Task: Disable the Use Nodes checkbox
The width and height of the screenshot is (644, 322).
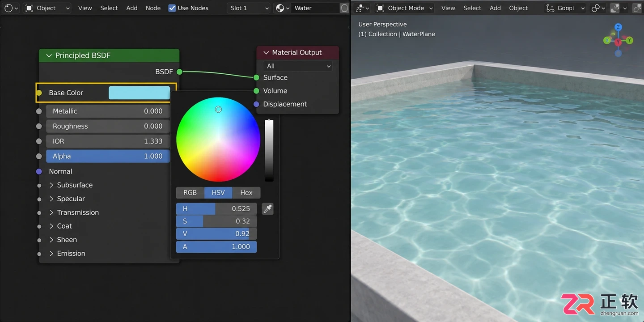Action: click(172, 8)
